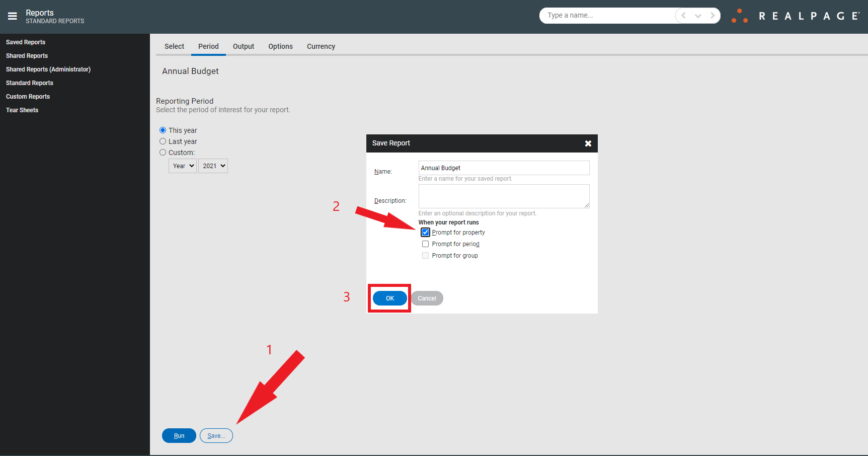Check Prompt for group

(425, 256)
